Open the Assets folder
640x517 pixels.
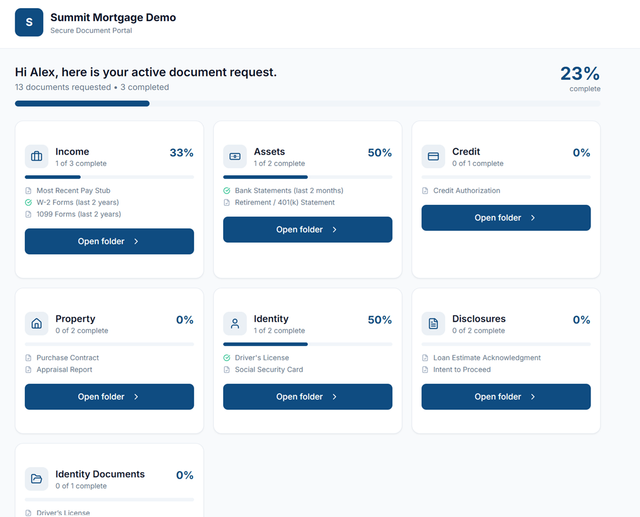coord(308,229)
